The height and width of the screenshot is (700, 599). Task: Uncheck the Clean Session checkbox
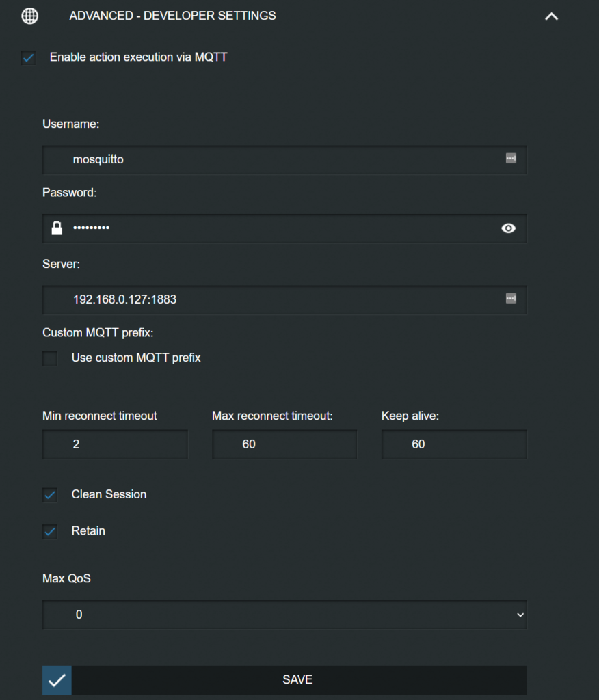(50, 495)
